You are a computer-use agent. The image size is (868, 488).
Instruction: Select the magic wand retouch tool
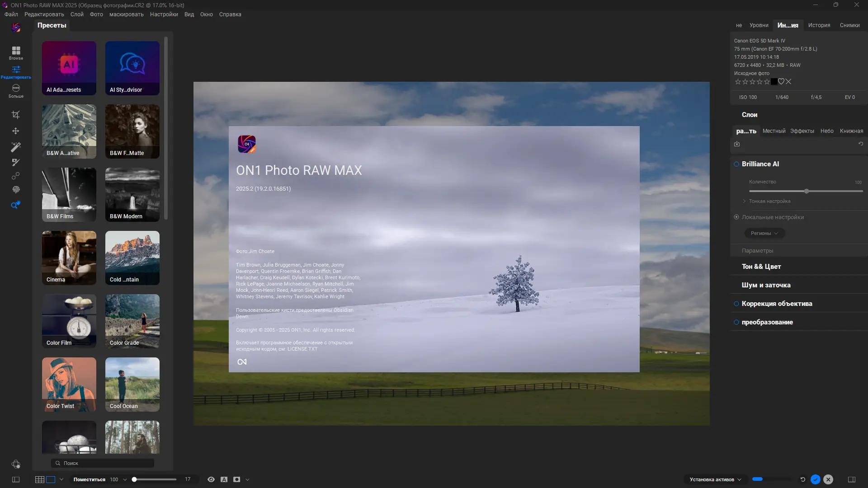(16, 147)
